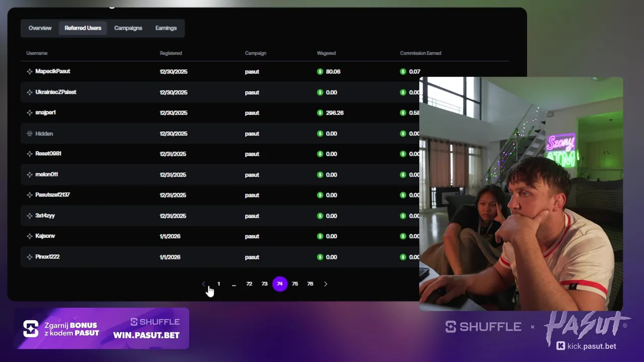Click the Kick logo icon beside kick.pasut.bet
The image size is (644, 362).
561,346
